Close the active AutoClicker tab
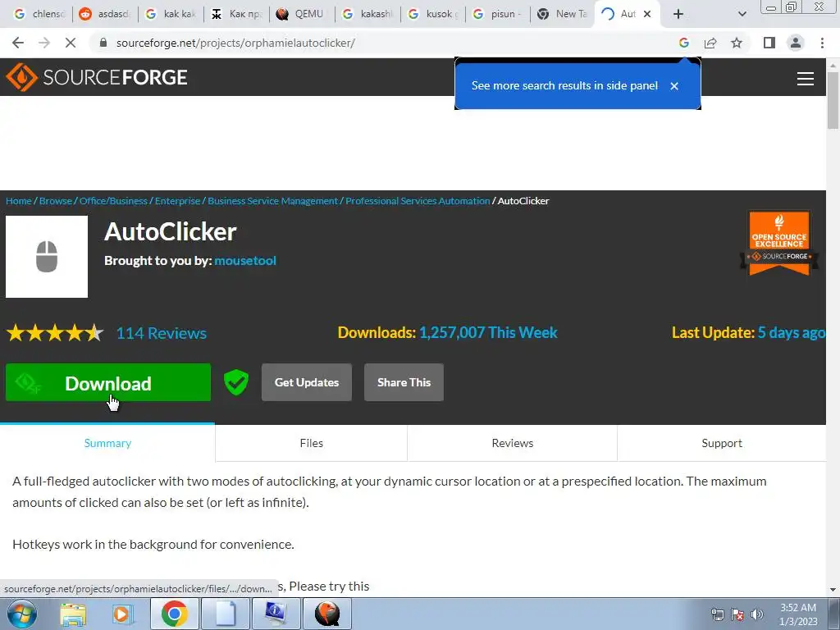840x630 pixels. coord(647,14)
